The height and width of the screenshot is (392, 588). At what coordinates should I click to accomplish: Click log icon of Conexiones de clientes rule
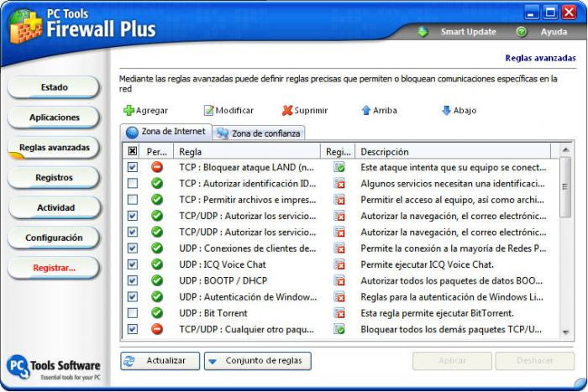click(339, 248)
